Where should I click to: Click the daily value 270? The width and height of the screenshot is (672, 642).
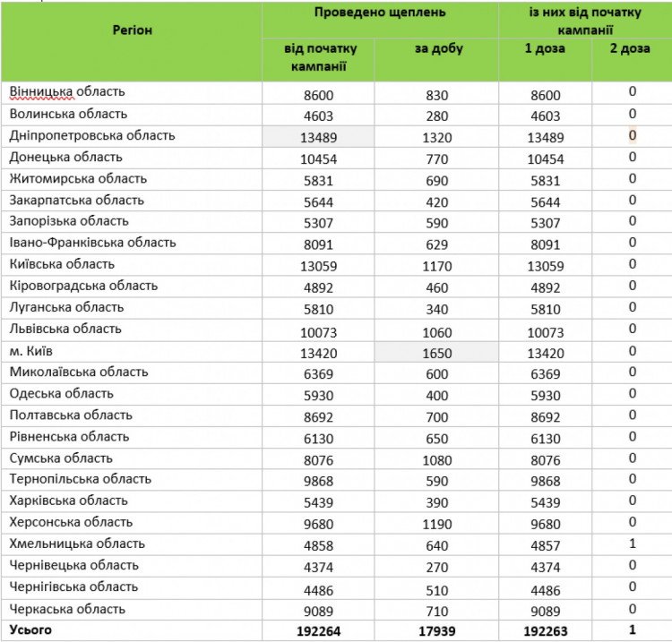[x=436, y=568]
